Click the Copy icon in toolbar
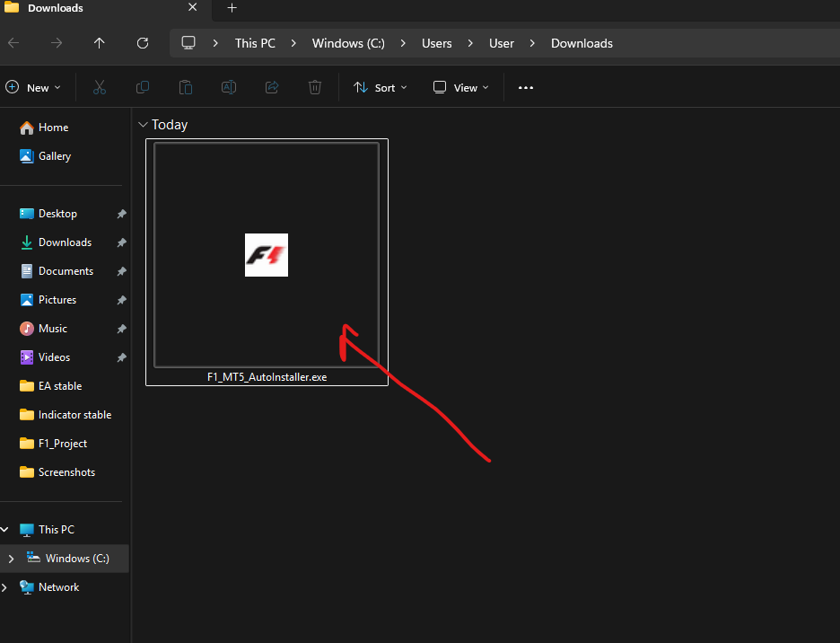Image resolution: width=840 pixels, height=643 pixels. (x=143, y=87)
